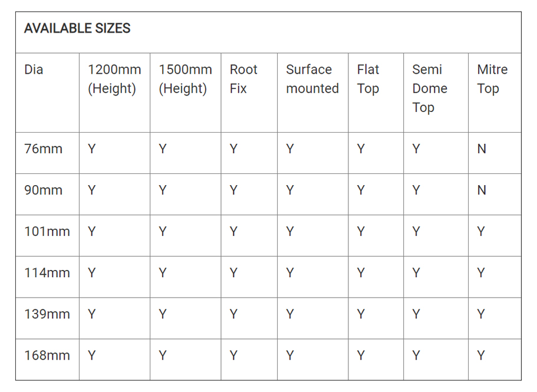Select the Flat Top column header

coord(368,79)
